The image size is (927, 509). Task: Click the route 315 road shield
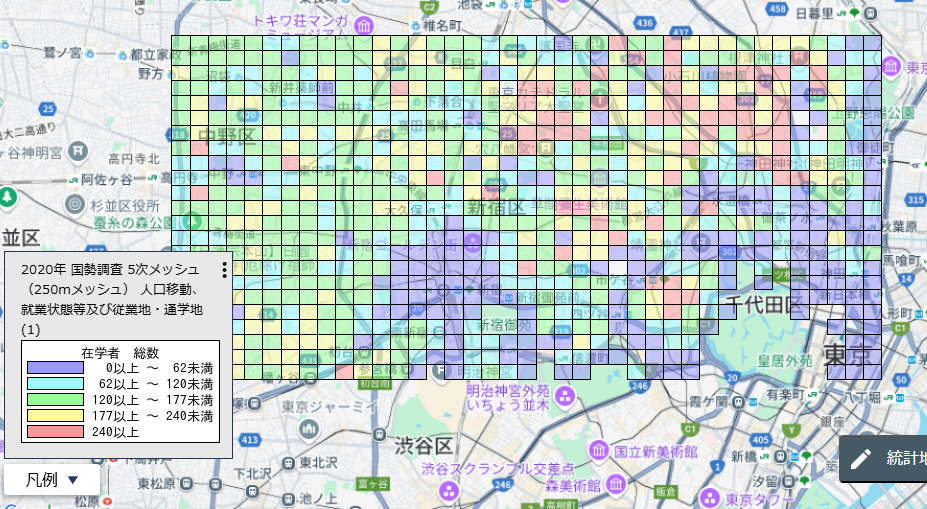click(915, 200)
